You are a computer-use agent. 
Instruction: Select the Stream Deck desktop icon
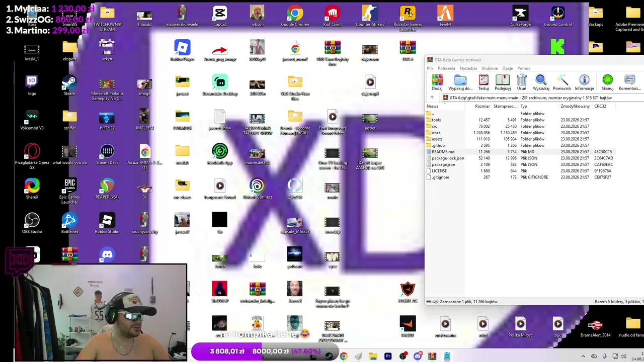107,154
